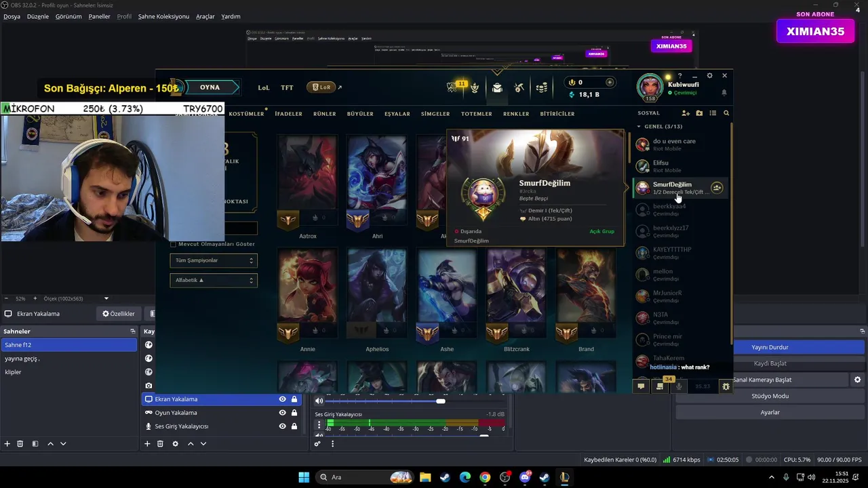Open the audio mixer options three-dot menu

pos(332,444)
